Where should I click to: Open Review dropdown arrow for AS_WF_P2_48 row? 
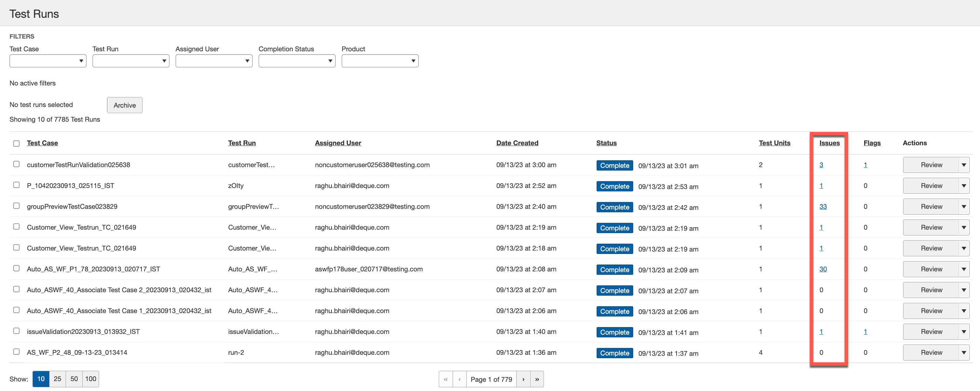coord(964,353)
